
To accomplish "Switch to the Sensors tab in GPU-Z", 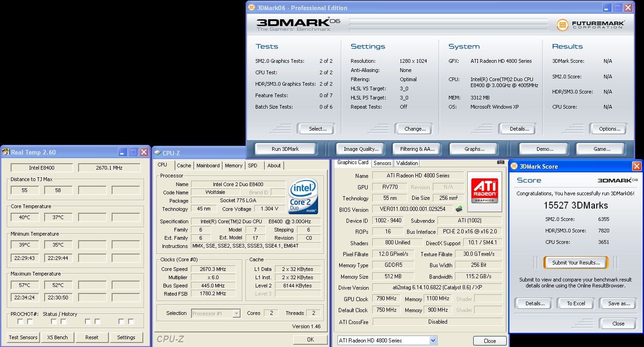I will (x=382, y=163).
